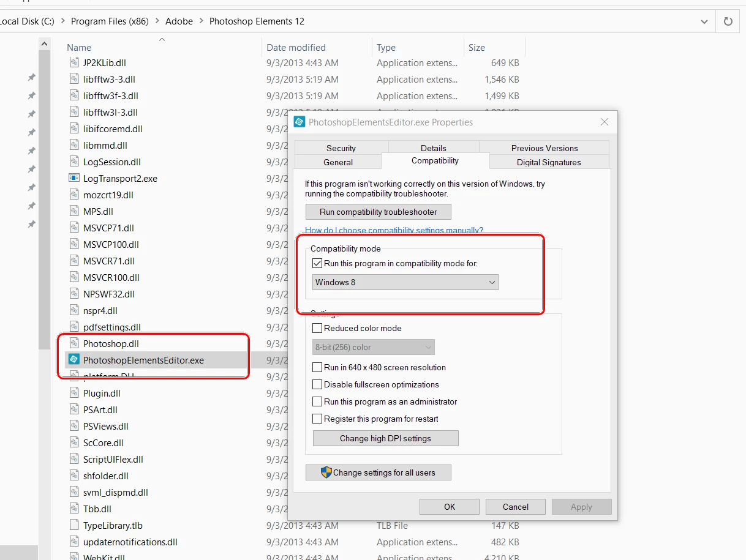
Task: Enable Reduced color mode checkbox
Action: coord(317,328)
